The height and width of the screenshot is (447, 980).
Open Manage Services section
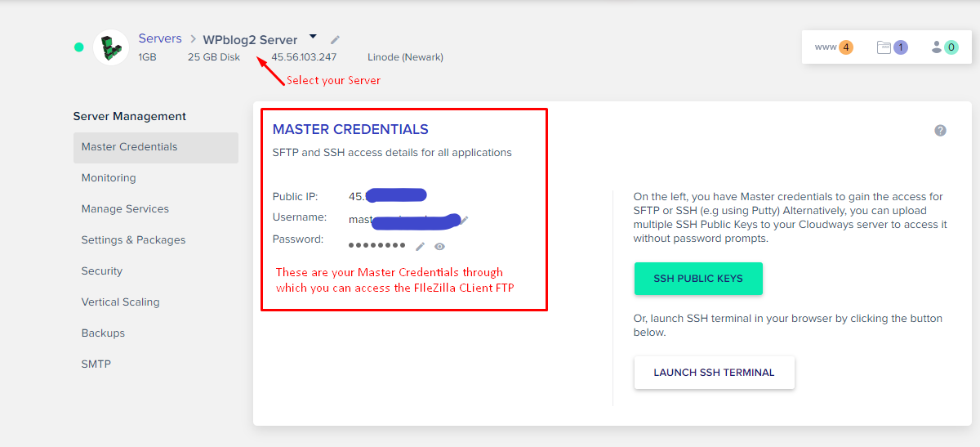coord(125,209)
